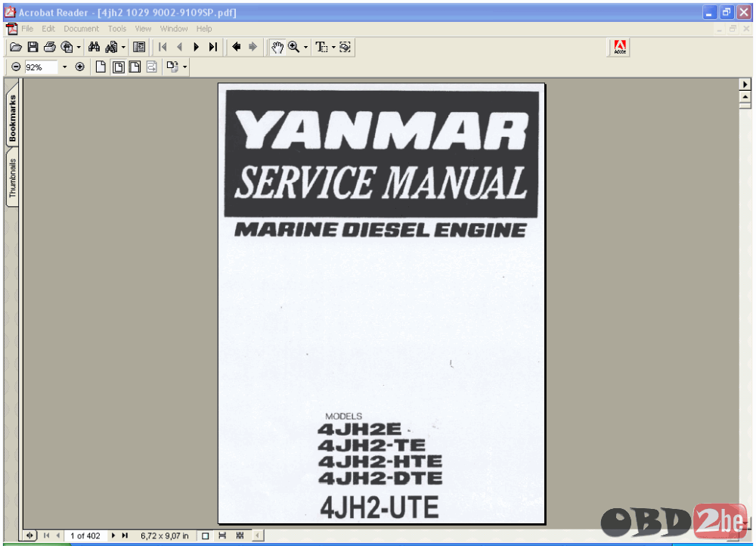Expand the web icon dropdown arrow

click(79, 48)
